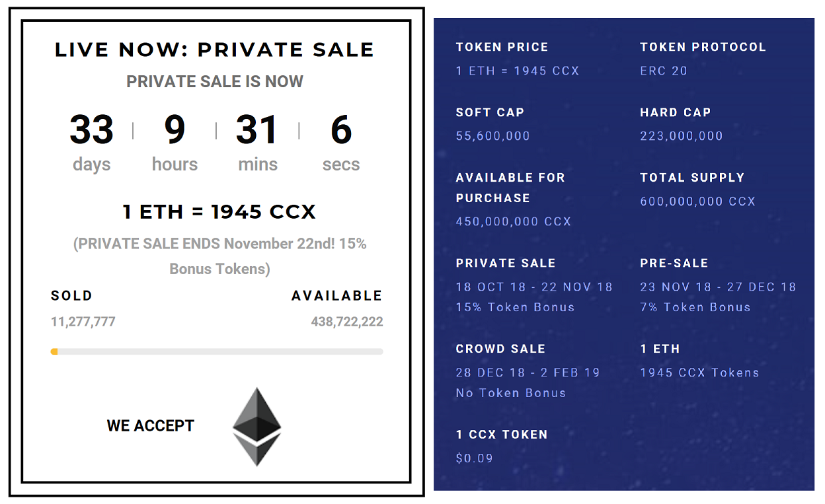825x504 pixels.
Task: Click the total supply 600,000,000 CCX
Action: [697, 201]
